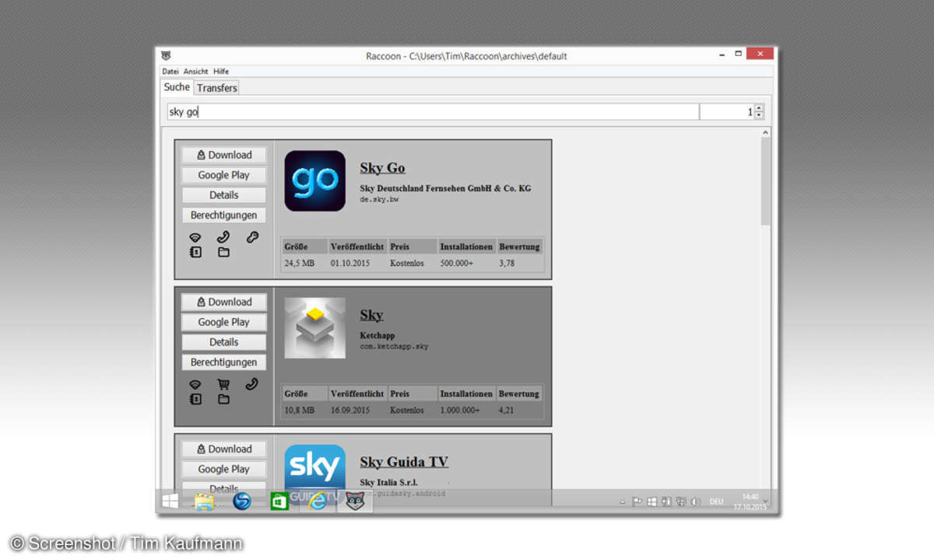Click the search field containing 'sky go'
The width and height of the screenshot is (934, 560).
point(432,112)
